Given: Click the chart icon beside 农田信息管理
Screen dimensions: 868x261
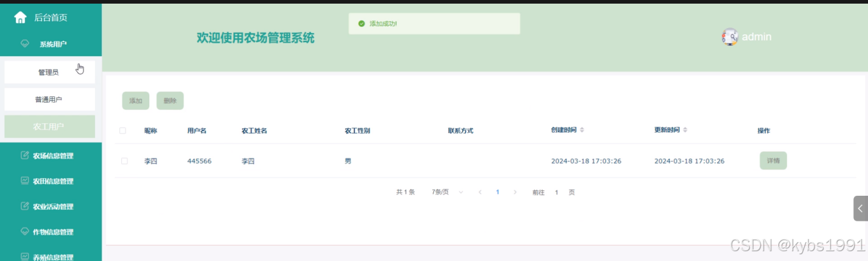Looking at the screenshot, I should (x=25, y=181).
